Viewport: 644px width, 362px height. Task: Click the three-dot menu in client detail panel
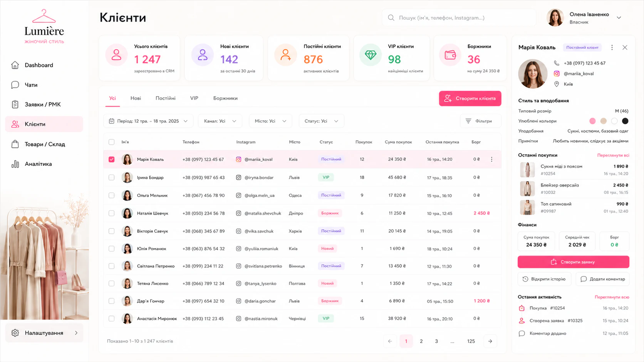(x=612, y=47)
